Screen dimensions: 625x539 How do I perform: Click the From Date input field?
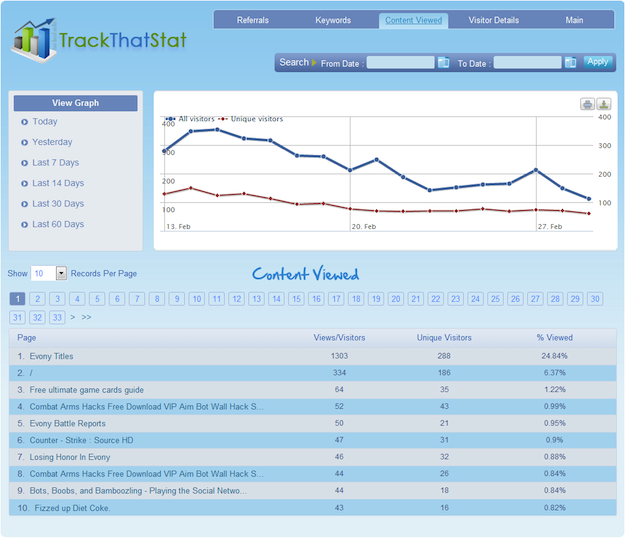click(x=400, y=62)
